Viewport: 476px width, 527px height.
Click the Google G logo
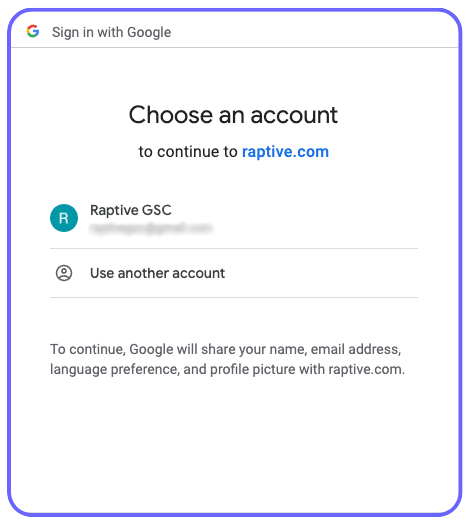(x=33, y=31)
